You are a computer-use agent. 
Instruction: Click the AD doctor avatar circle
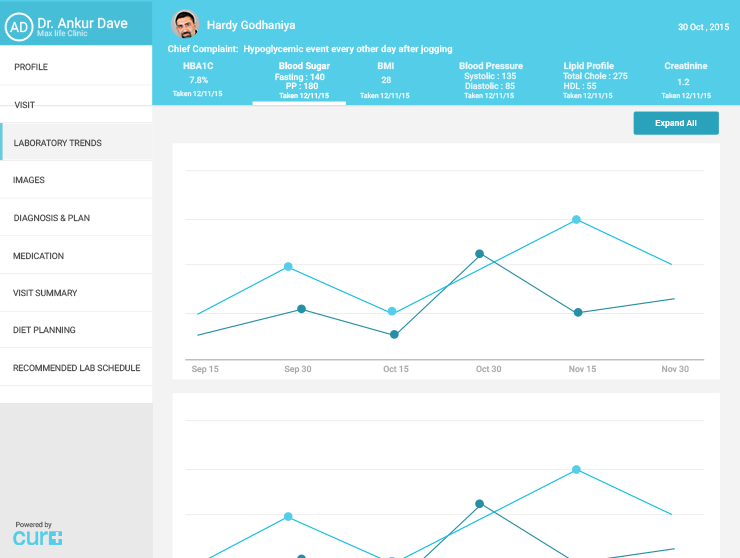(x=19, y=27)
